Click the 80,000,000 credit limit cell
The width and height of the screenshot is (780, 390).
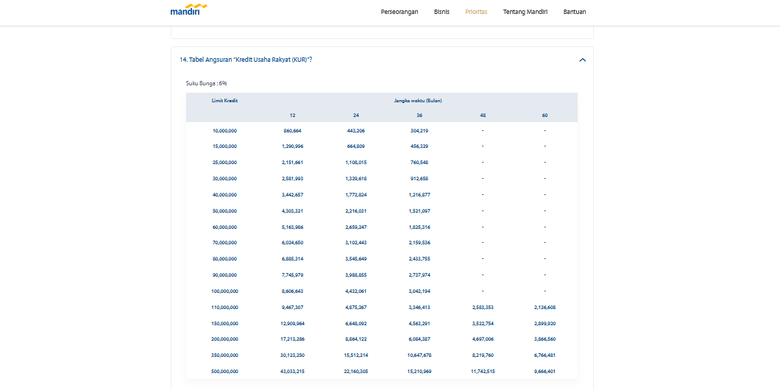tap(225, 259)
